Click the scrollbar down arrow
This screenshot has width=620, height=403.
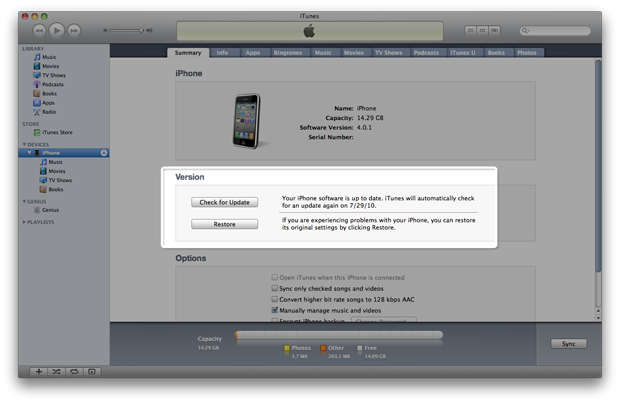coord(598,318)
